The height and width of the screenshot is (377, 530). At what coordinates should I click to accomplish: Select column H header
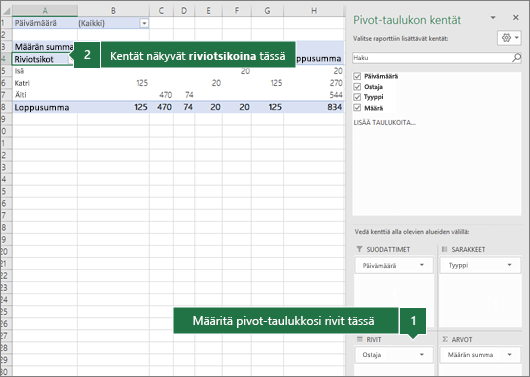pyautogui.click(x=314, y=11)
